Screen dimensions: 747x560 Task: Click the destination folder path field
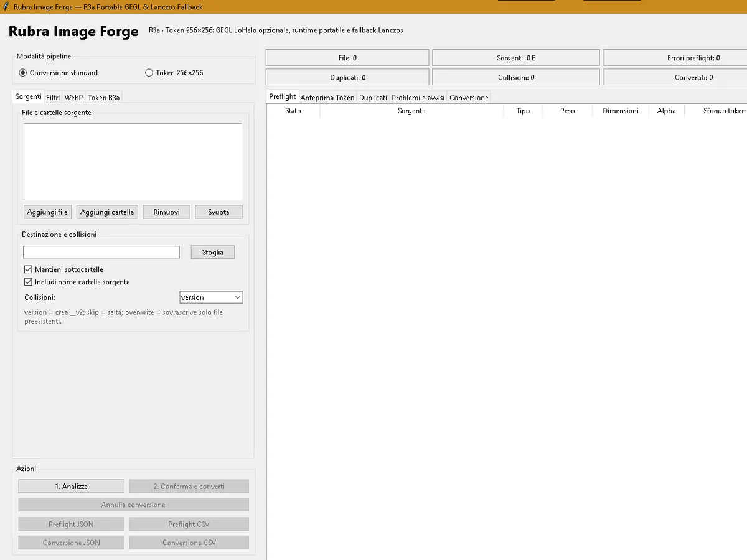click(101, 252)
